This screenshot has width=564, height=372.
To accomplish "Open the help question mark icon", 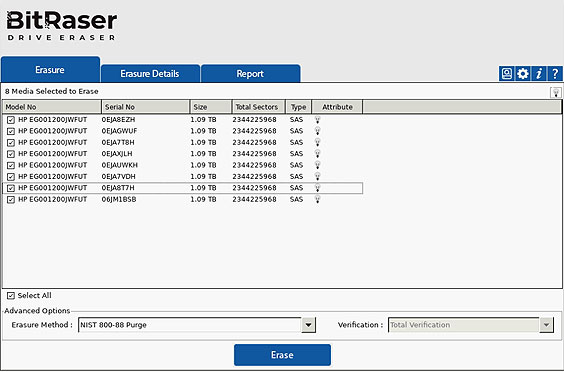I will point(555,74).
